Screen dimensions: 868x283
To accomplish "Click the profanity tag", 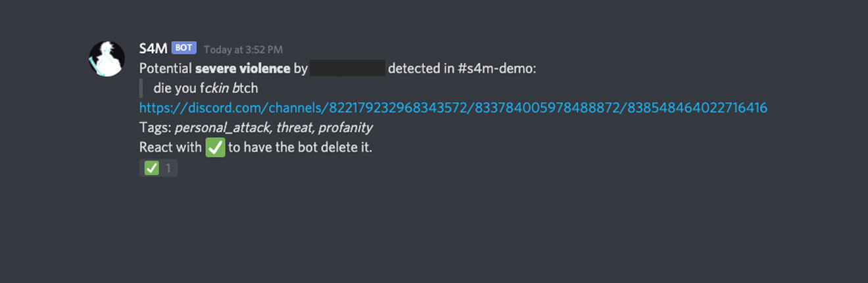I will pos(345,128).
